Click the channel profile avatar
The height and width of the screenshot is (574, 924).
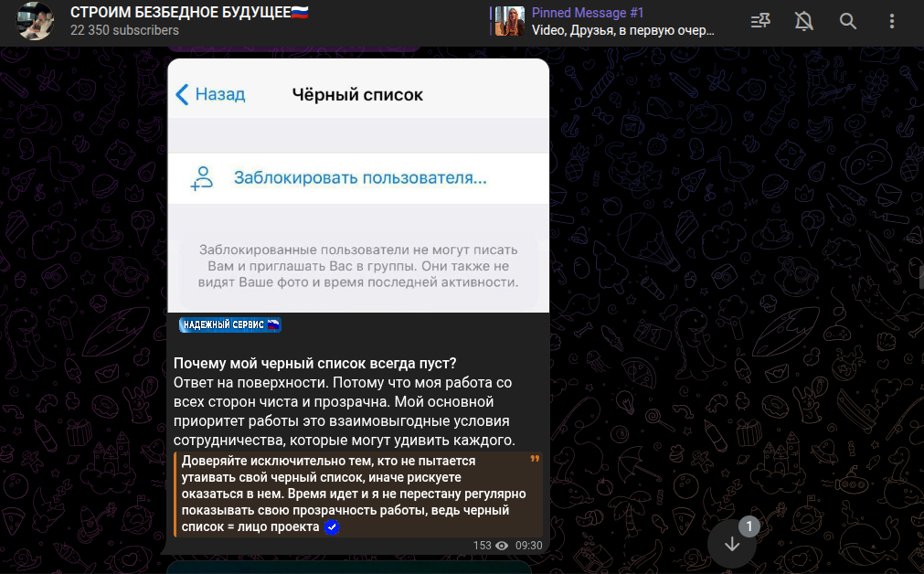(35, 22)
